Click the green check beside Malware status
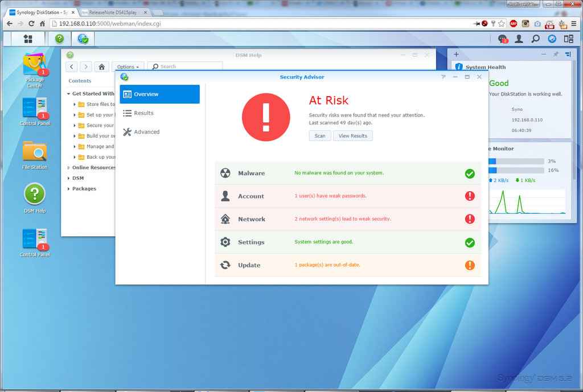Viewport: 583px width, 392px height. 470,174
